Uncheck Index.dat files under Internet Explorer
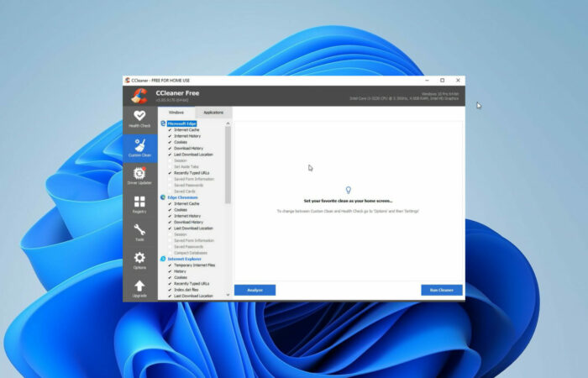 (x=170, y=290)
